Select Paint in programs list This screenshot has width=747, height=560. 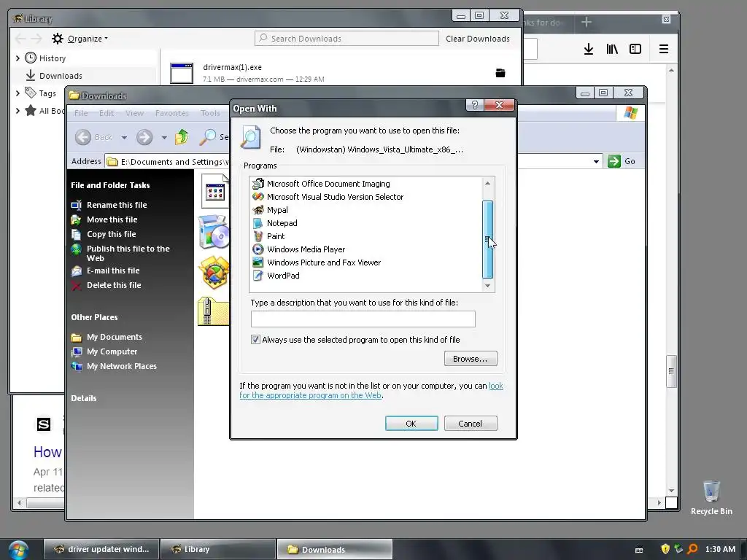coord(268,236)
